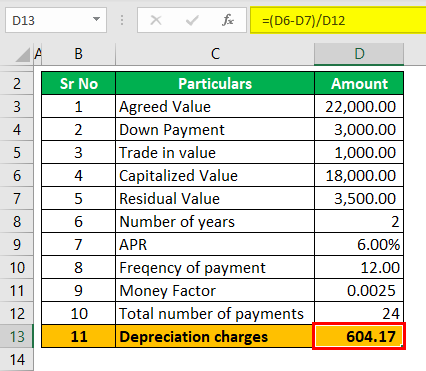Select column C header

[215, 54]
